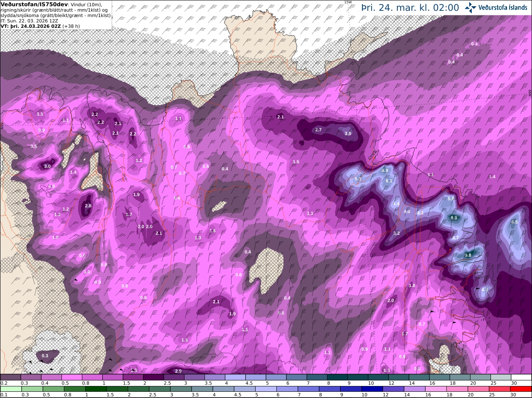Click the 2.8 value label on map
Screen dimensions: 532x398
click(88, 206)
